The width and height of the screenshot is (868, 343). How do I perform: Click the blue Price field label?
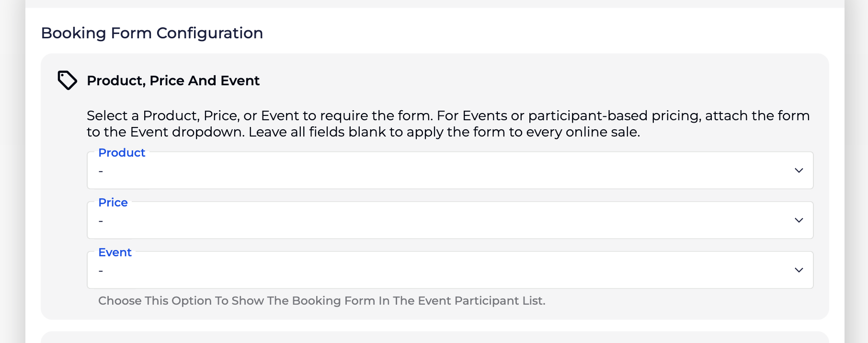pos(113,203)
